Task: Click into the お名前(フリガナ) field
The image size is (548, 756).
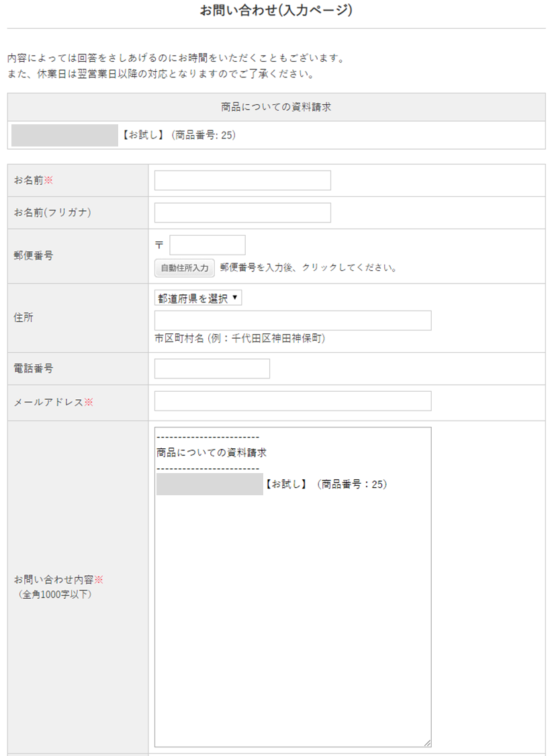Action: tap(242, 212)
